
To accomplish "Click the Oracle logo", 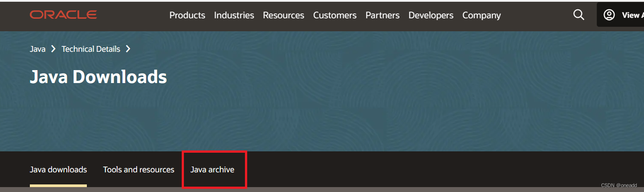I will (63, 15).
